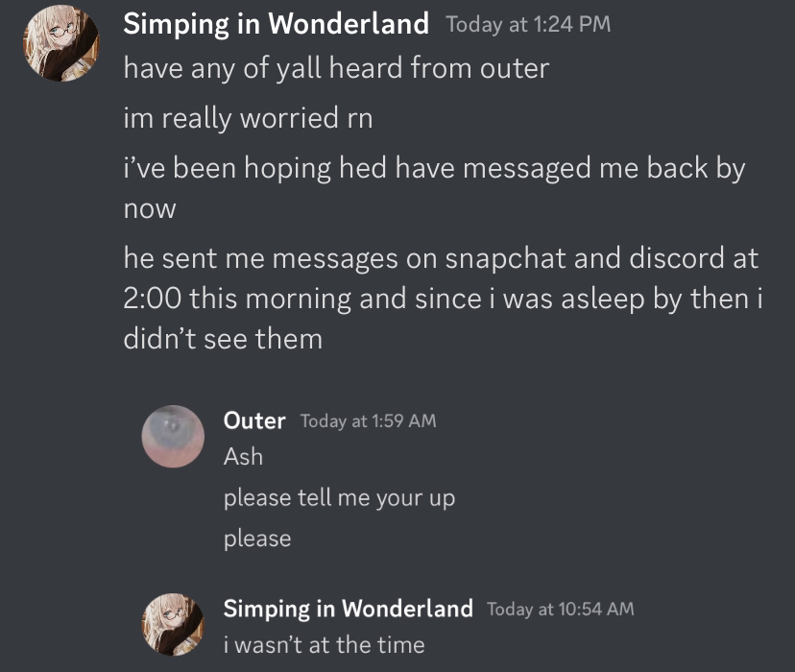Click the Simping in Wonderland username at 10:54 AM
Viewport: 795px width, 672px height.
tap(348, 609)
